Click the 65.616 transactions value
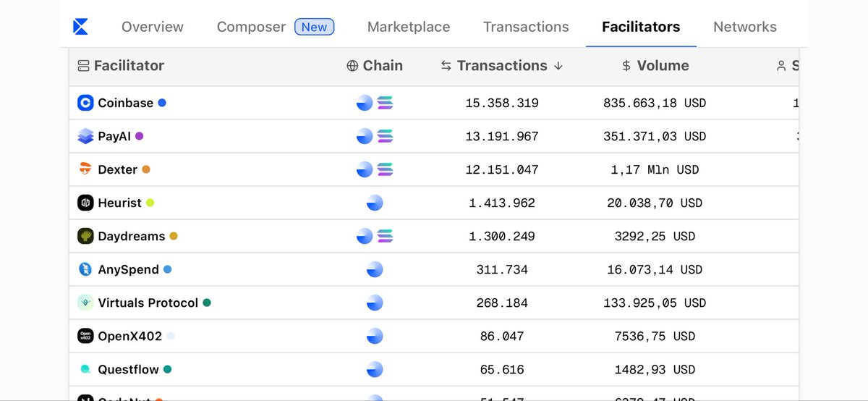The width and height of the screenshot is (868, 401). tap(502, 369)
